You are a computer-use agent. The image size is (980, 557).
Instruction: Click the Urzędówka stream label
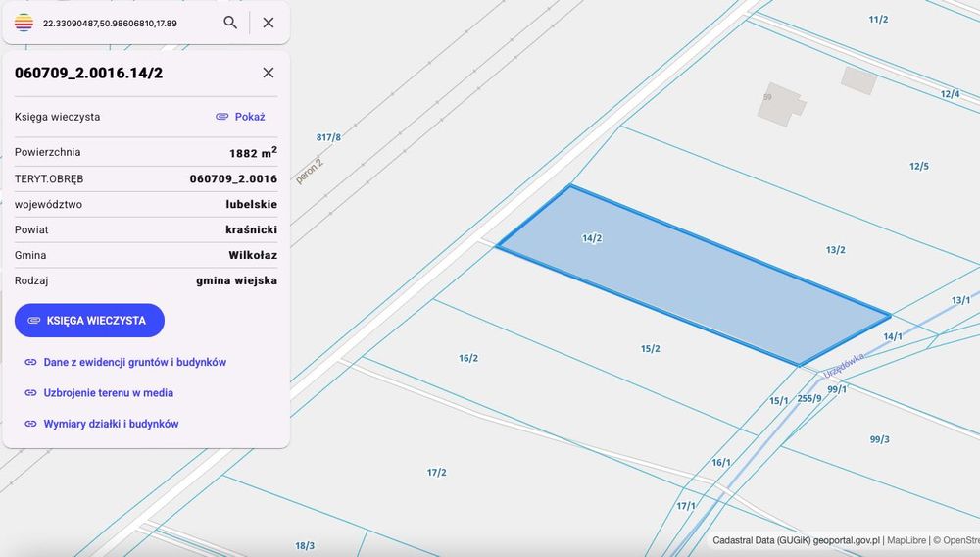click(x=845, y=366)
